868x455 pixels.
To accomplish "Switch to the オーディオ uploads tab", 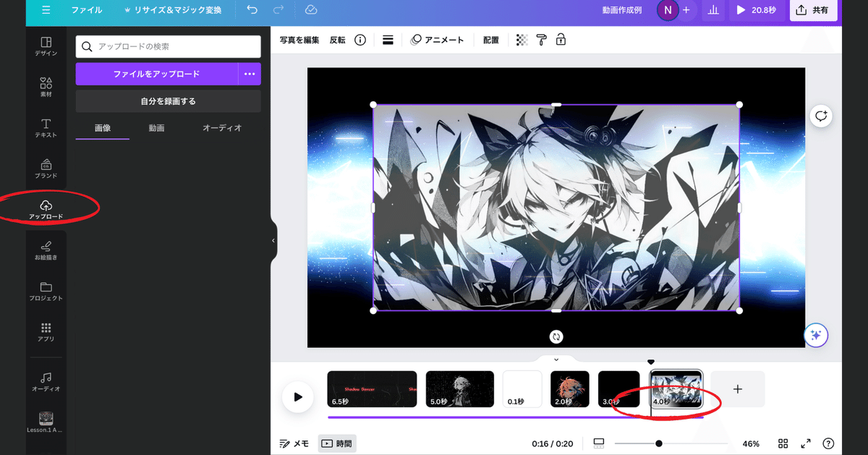I will coord(222,128).
